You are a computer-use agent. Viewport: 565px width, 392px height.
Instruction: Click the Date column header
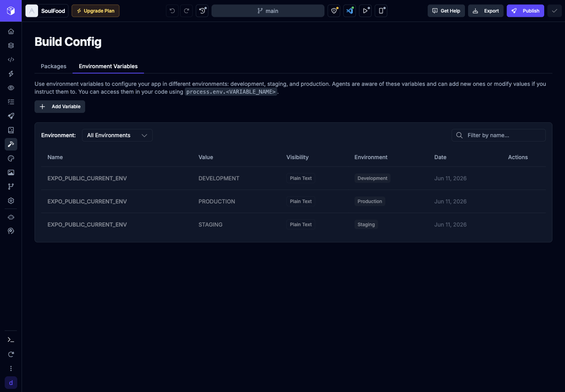click(x=440, y=157)
